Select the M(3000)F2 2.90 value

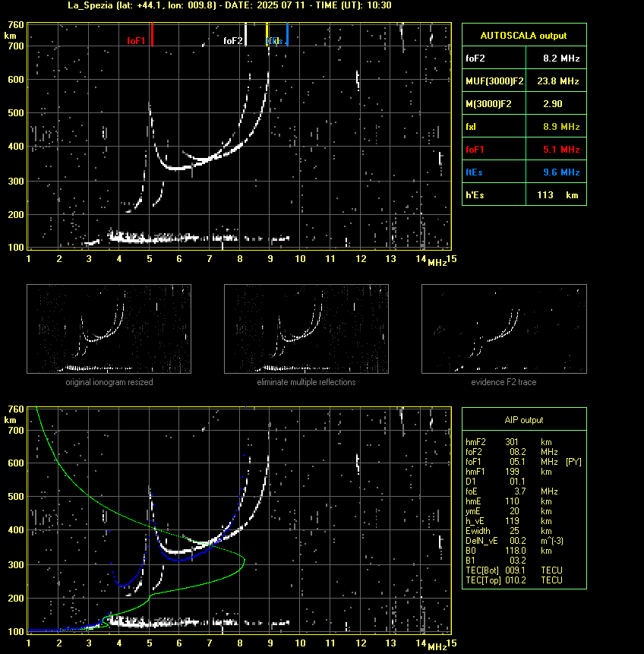[553, 104]
